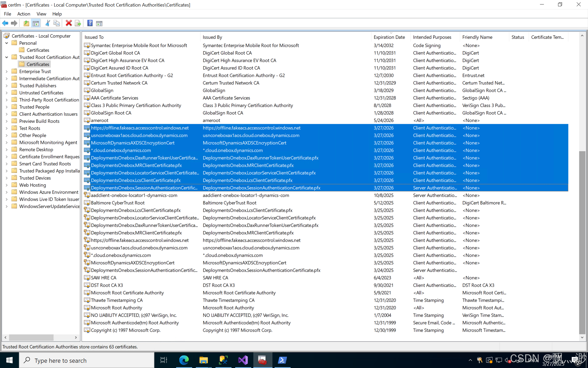Sort by Expiration Date column header
Image resolution: width=588 pixels, height=368 pixels.
coord(389,37)
